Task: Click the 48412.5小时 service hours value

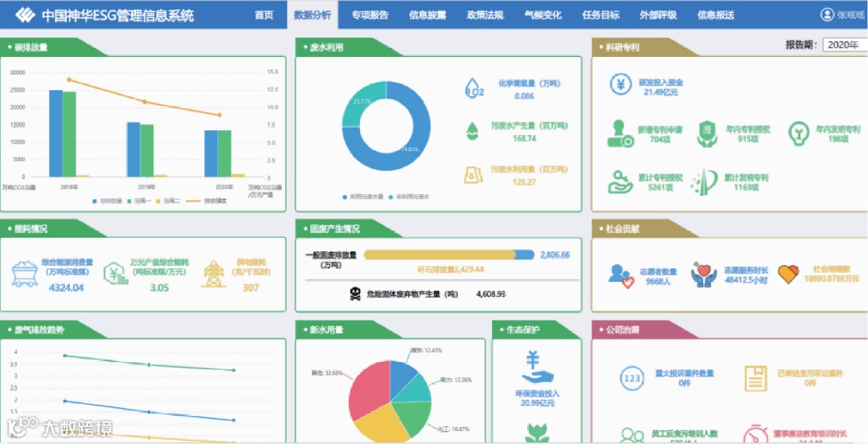Action: click(746, 279)
